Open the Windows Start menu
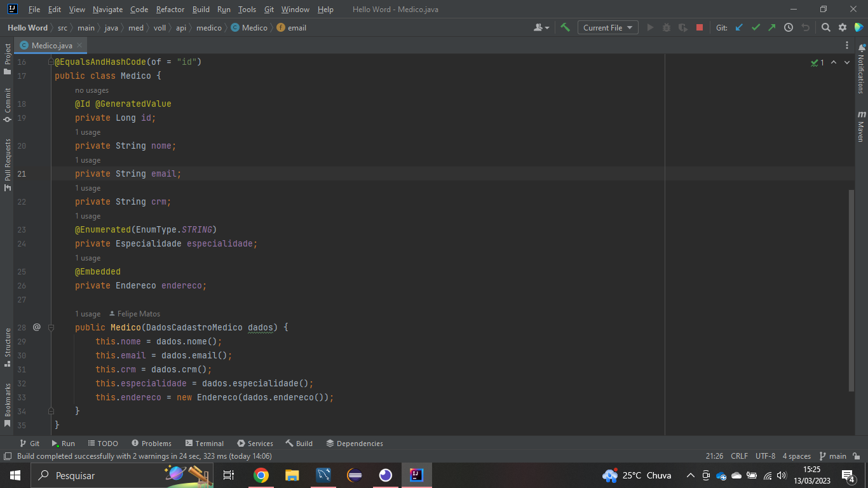This screenshot has height=488, width=868. pyautogui.click(x=15, y=475)
